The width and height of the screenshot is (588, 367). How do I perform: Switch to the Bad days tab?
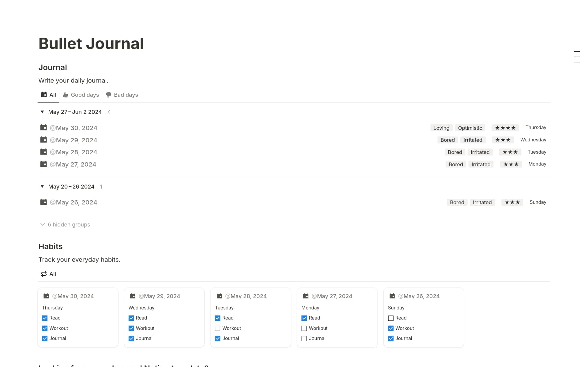click(x=126, y=95)
